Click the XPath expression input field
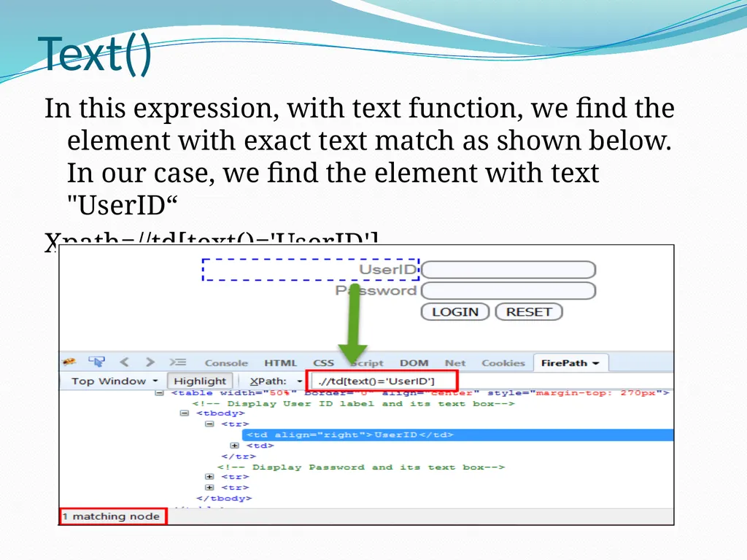 [x=382, y=381]
